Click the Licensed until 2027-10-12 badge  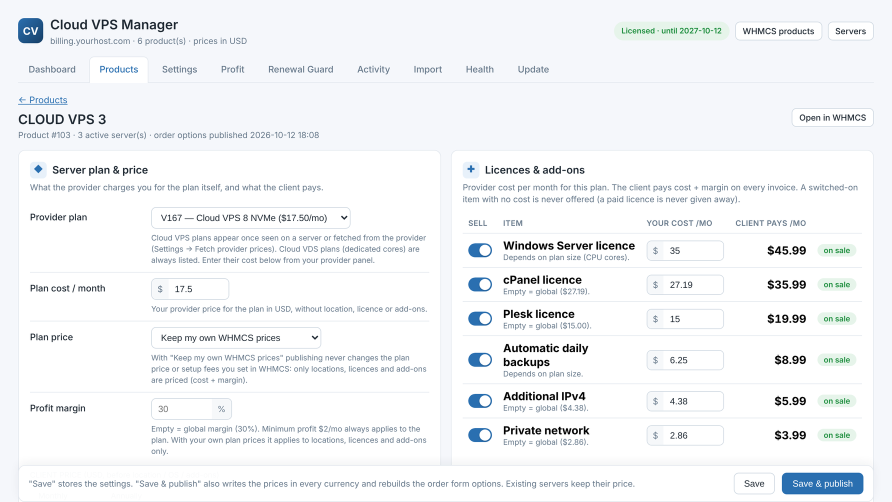[671, 31]
